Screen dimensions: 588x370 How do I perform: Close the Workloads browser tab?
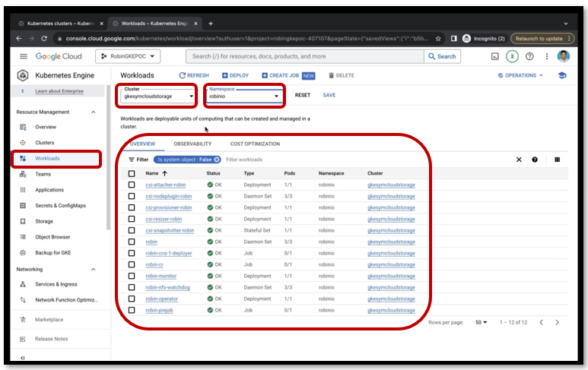tap(195, 24)
